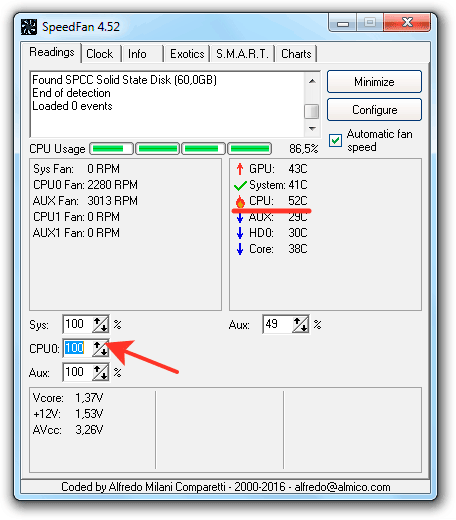This screenshot has height=520, width=456.
Task: Click the Sys speed spinner arrows
Action: pyautogui.click(x=100, y=324)
